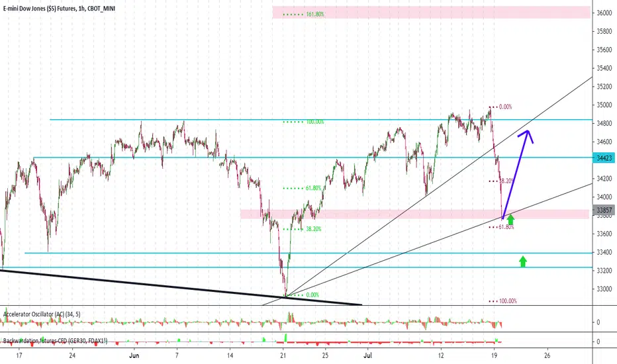Image resolution: width=617 pixels, height=364 pixels.
Task: Click the maroon 100.00% retracement label
Action: (x=508, y=301)
